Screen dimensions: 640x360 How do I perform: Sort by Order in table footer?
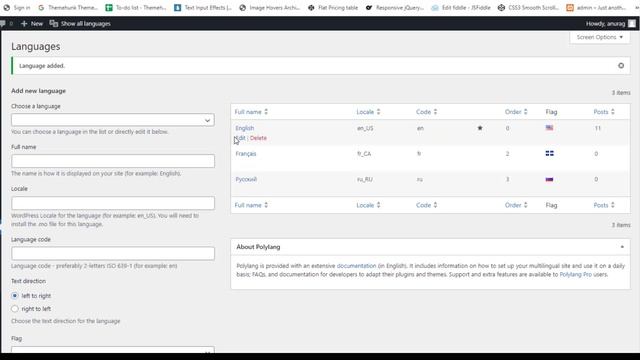pyautogui.click(x=516, y=205)
